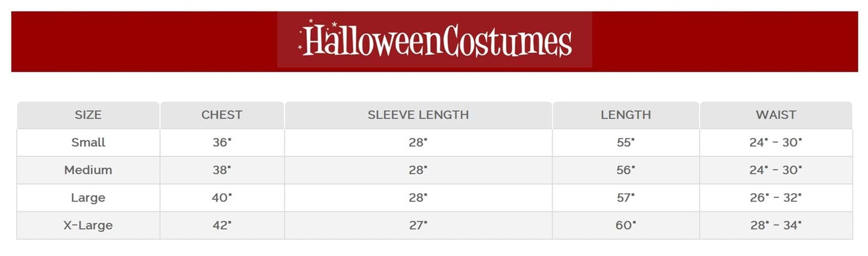Screen dimensions: 868x256
Task: Click the HalloweenCostumes logo
Action: click(435, 40)
